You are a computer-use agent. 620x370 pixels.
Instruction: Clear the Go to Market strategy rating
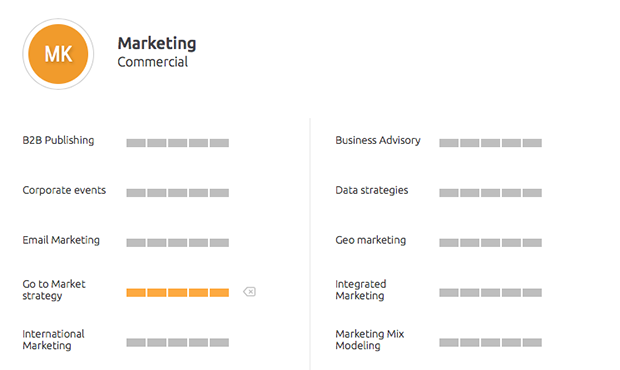pos(250,292)
